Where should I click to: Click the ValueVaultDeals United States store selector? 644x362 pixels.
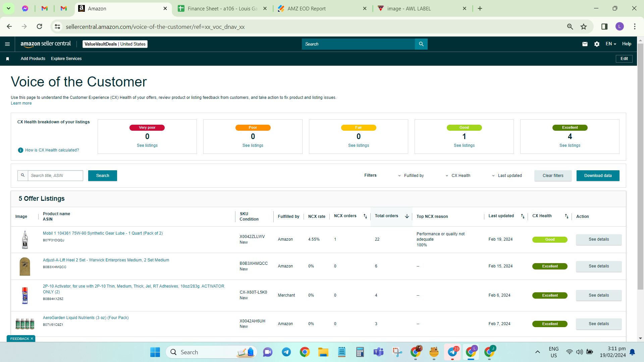115,44
